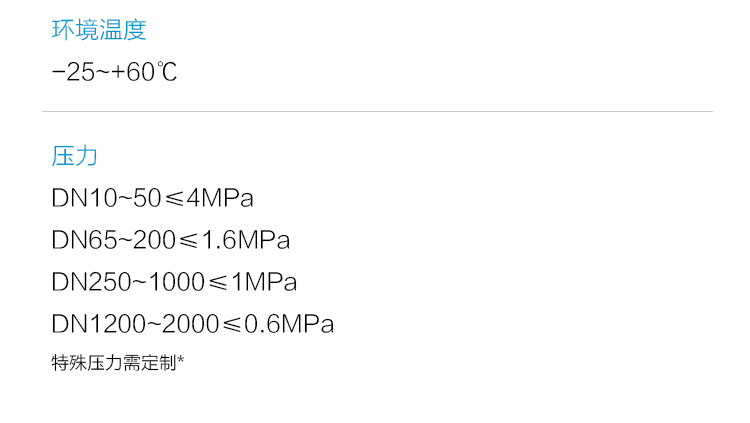Viewport: 750px width, 423px height.
Task: Click the DN1200 text
Action: click(x=99, y=324)
